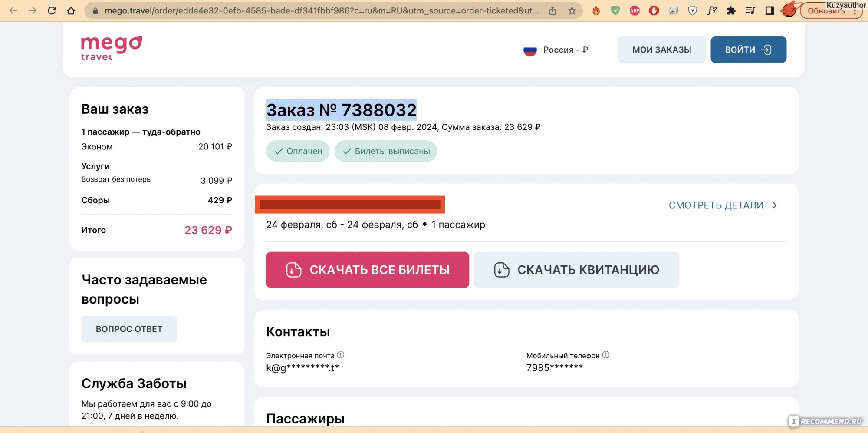Image resolution: width=868 pixels, height=433 pixels.
Task: Click the info icon beside Мобильный телефон
Action: point(606,355)
